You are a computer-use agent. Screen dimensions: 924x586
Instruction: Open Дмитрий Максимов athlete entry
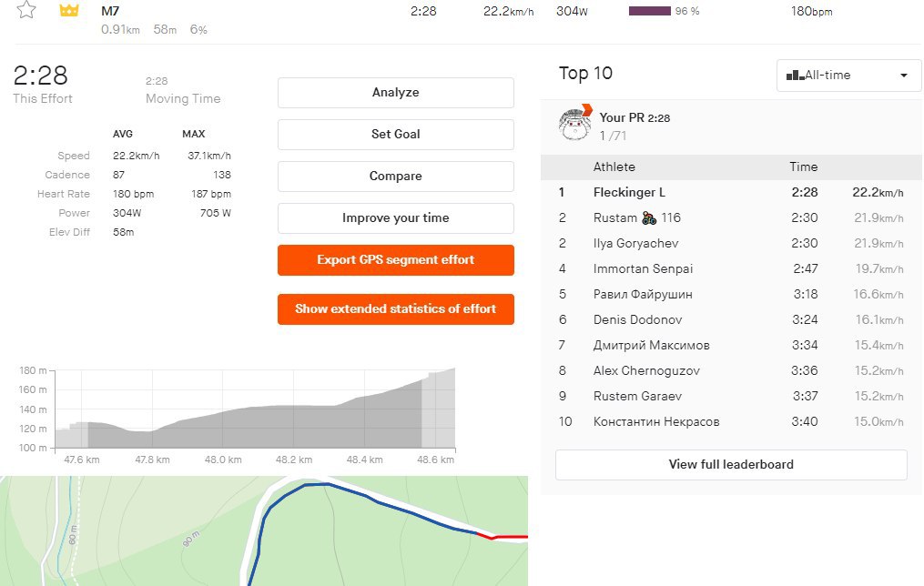651,346
